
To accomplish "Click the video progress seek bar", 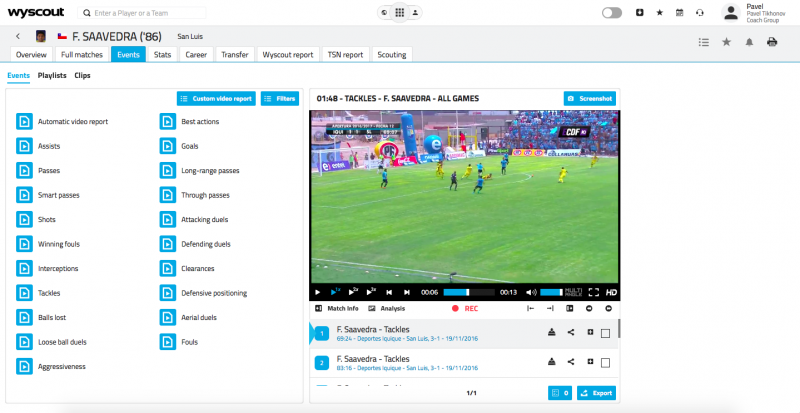I will tap(469, 293).
